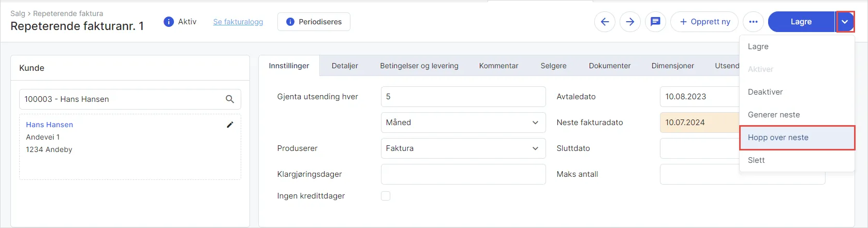Go to next recurring invoice arrow
Viewport: 868px width, 228px height.
630,22
